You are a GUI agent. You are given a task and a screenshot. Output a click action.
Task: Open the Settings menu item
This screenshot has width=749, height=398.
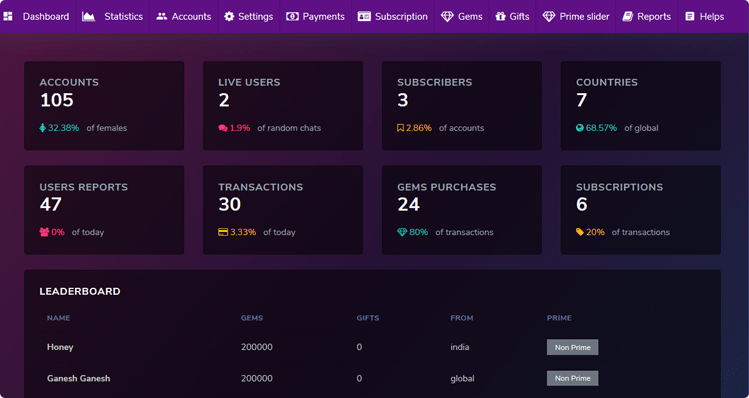point(256,17)
